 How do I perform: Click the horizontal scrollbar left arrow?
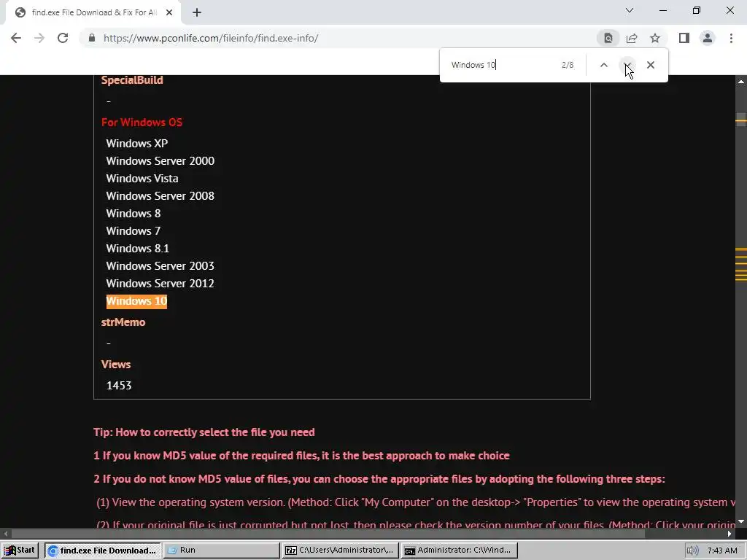[x=6, y=534]
